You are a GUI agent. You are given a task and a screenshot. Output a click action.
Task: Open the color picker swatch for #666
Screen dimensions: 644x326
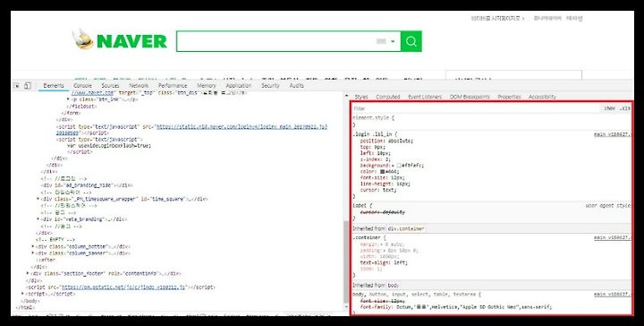point(382,171)
